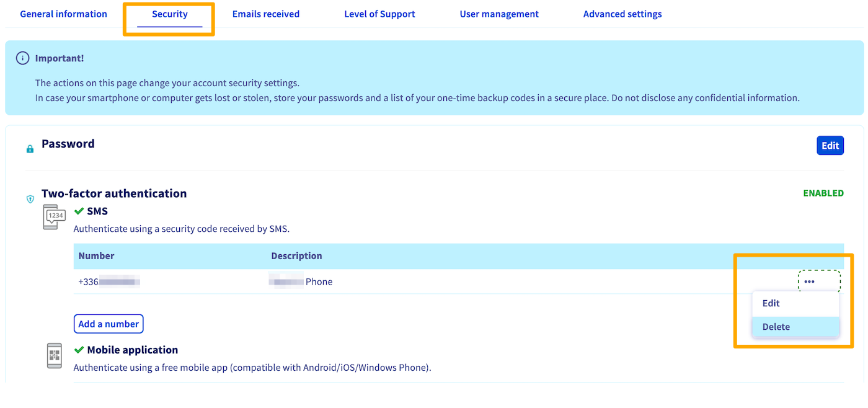The height and width of the screenshot is (408, 868).
Task: Click the padlock icon beside Password
Action: [x=29, y=149]
